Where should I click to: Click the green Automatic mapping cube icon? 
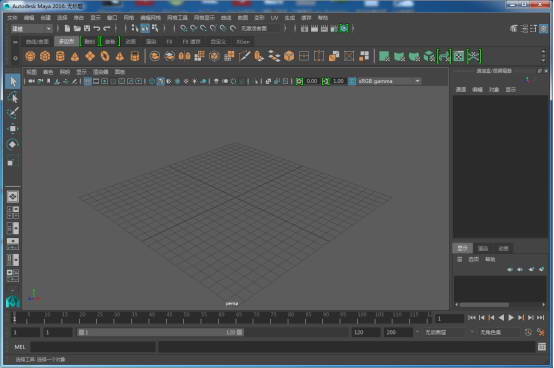pyautogui.click(x=429, y=56)
